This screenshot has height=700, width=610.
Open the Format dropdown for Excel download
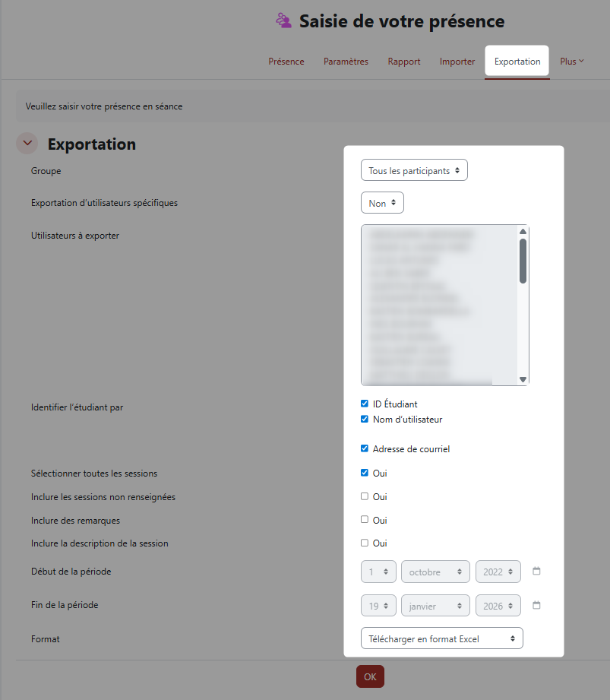tap(442, 639)
